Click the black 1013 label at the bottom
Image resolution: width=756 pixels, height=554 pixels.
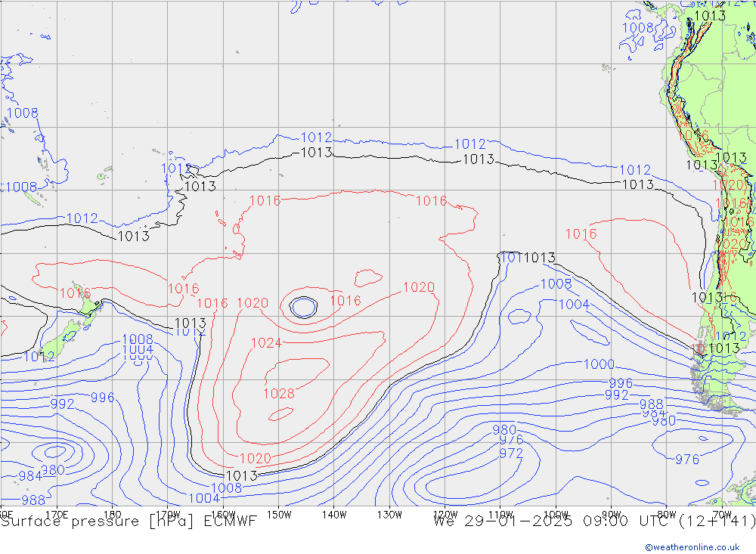[x=241, y=475]
